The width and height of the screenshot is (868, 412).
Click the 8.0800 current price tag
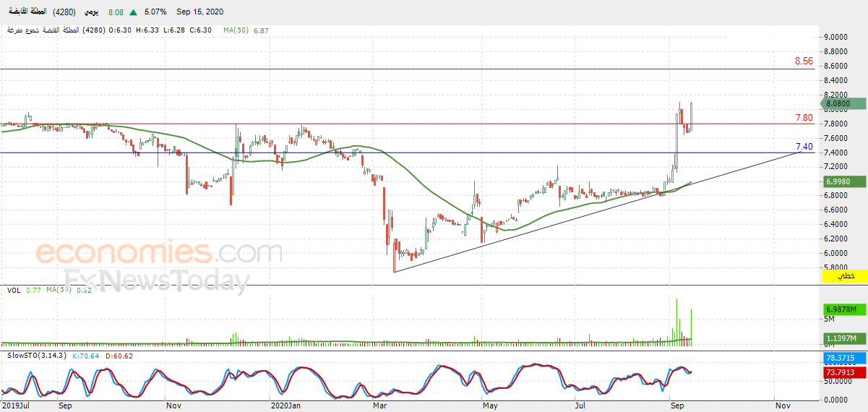click(843, 104)
